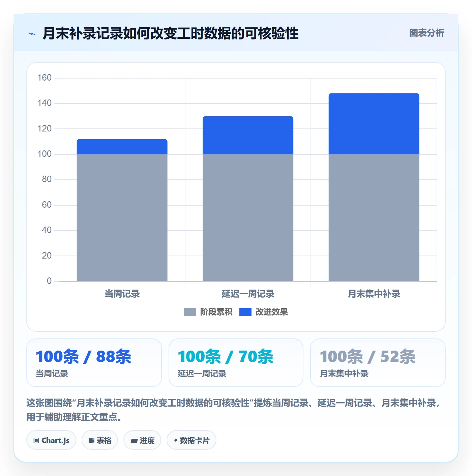The width and height of the screenshot is (472, 476).
Task: Click the 月末集中补录 x-axis label
Action: pos(374,294)
